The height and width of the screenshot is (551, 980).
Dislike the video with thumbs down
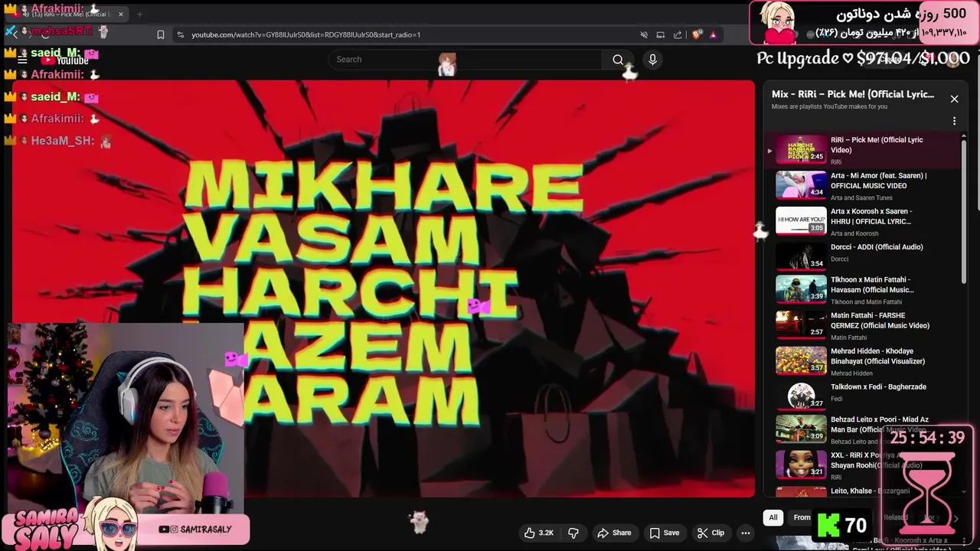pos(573,533)
